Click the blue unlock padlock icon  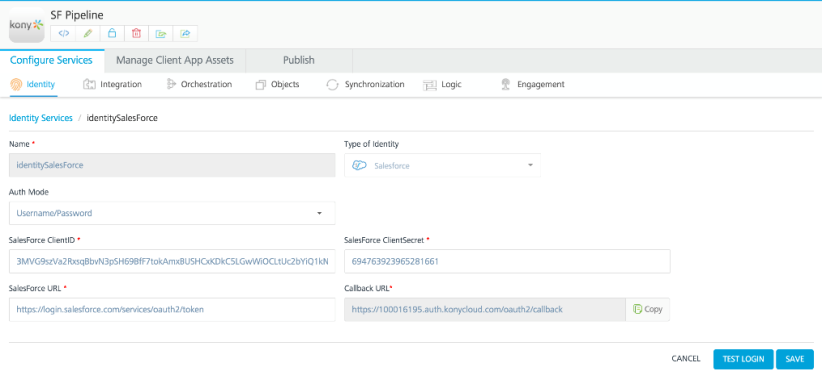coord(112,34)
